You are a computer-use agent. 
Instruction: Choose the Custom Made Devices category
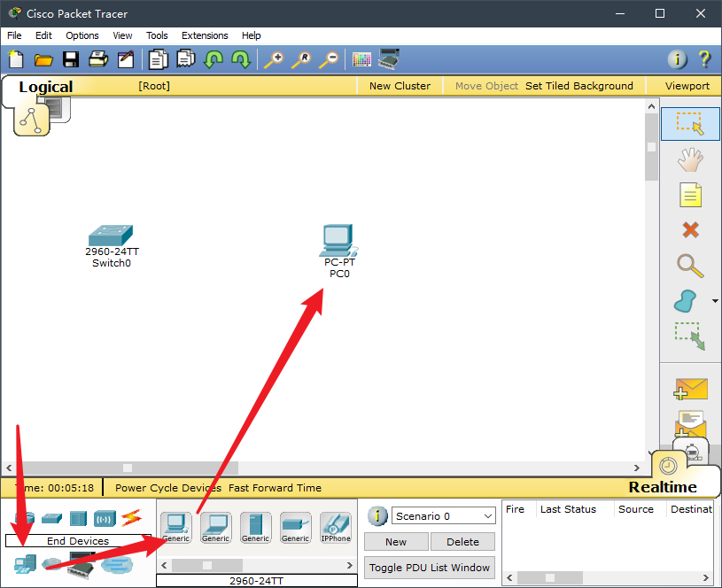81,564
